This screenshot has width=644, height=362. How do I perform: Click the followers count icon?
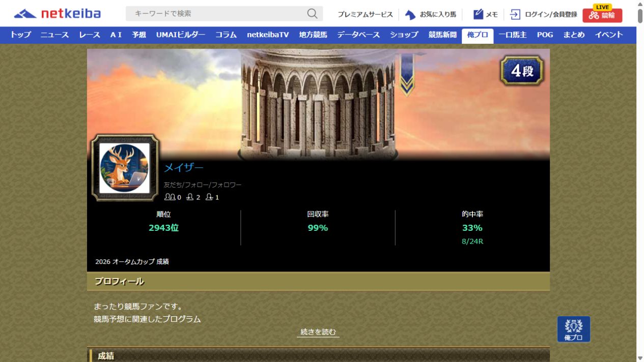pyautogui.click(x=209, y=197)
